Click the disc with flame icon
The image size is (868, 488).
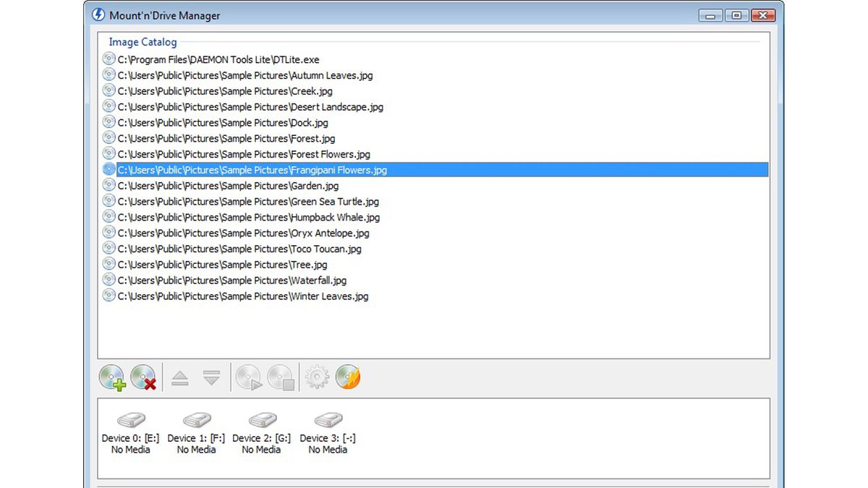pyautogui.click(x=348, y=377)
